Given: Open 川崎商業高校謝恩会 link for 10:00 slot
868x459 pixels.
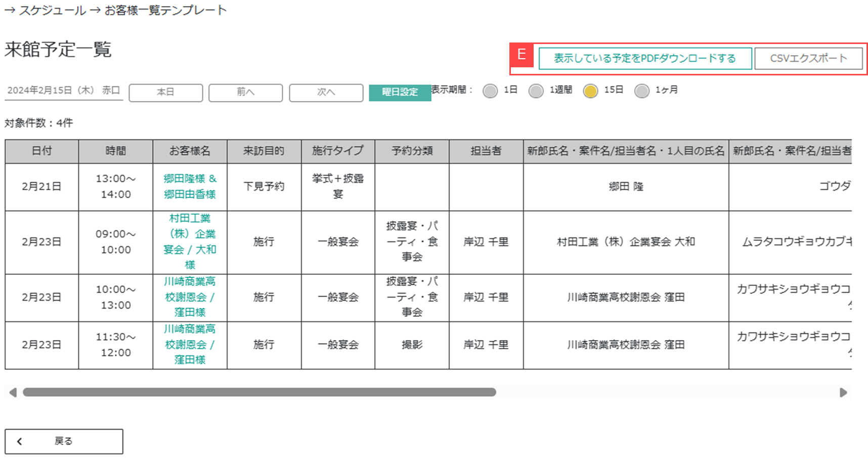Looking at the screenshot, I should click(x=190, y=297).
